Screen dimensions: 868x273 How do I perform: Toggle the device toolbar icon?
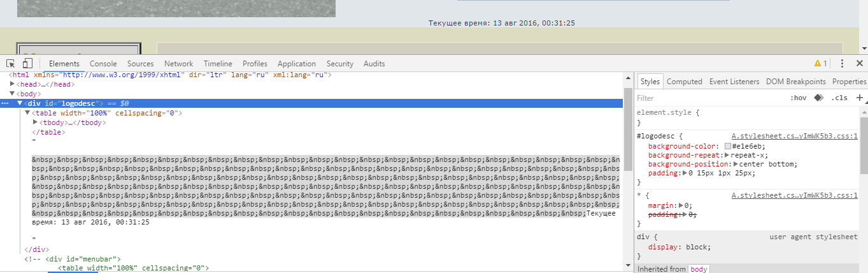click(x=27, y=64)
